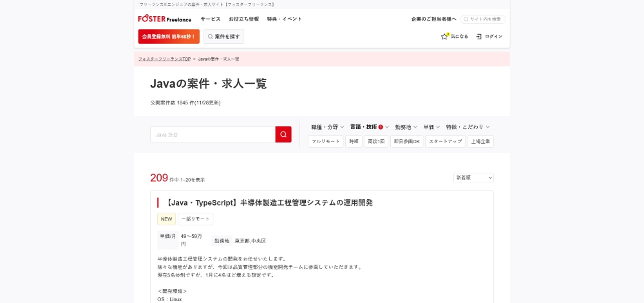Click the red search magnifier button
644x303 pixels.
coord(283,135)
